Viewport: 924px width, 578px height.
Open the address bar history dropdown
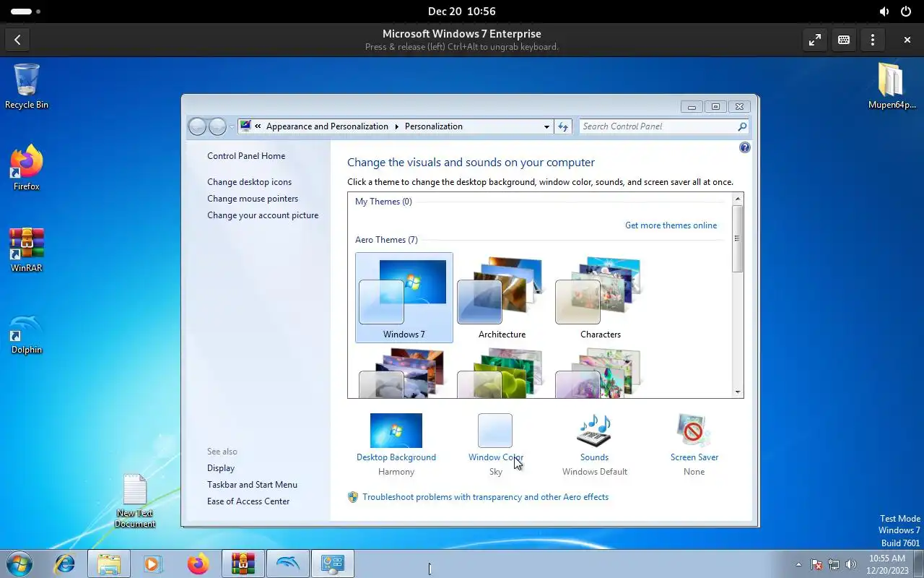click(x=546, y=126)
